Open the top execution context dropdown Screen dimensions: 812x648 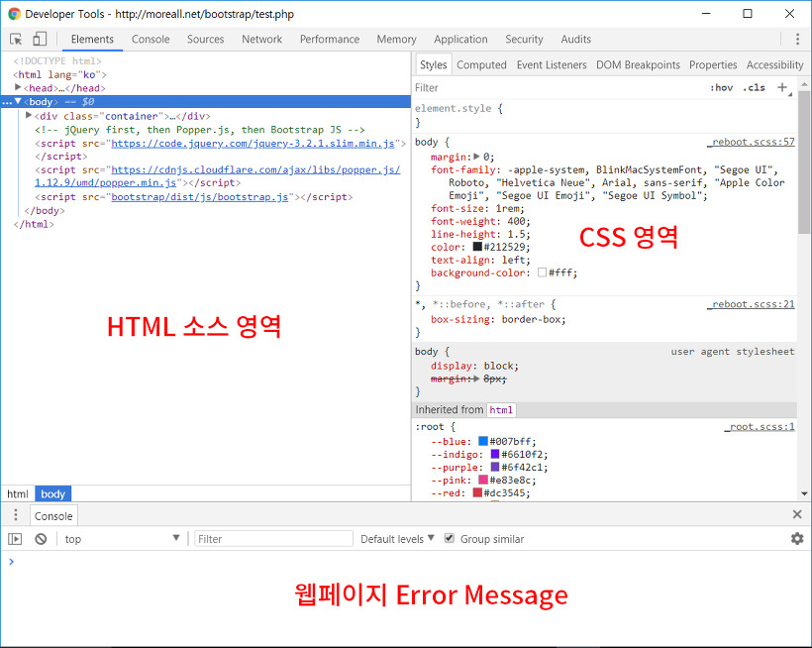(122, 539)
